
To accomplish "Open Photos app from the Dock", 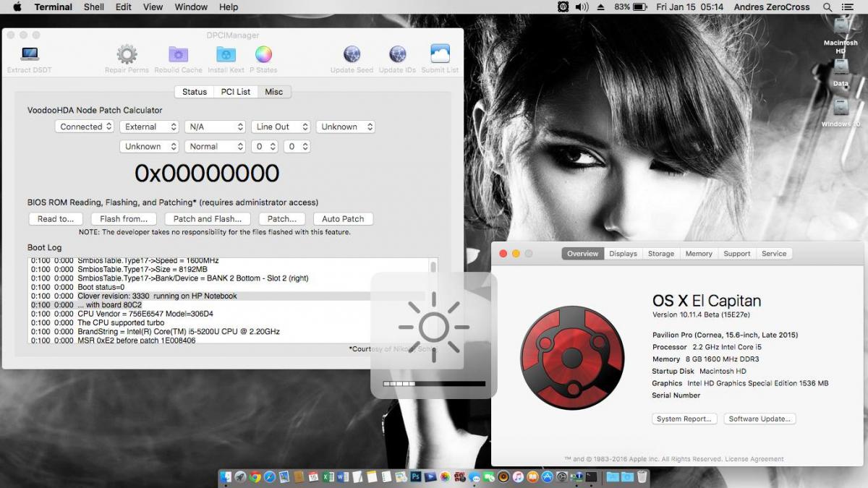I will pos(444,477).
